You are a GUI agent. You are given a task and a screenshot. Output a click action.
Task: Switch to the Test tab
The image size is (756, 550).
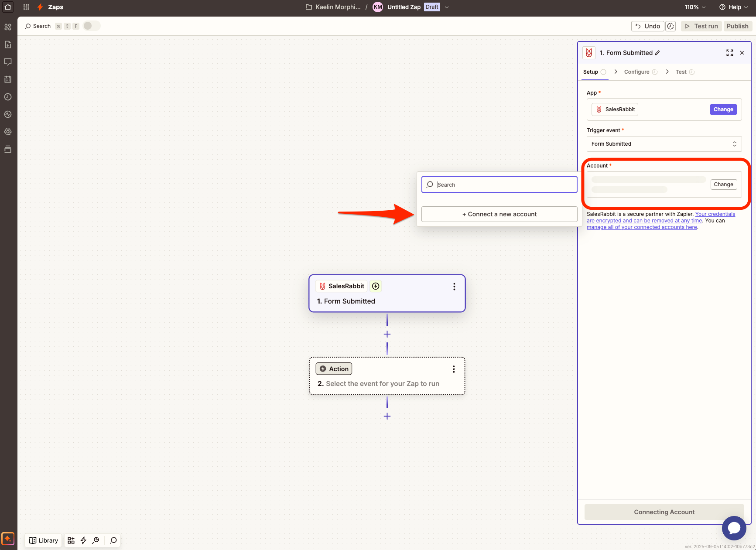681,72
